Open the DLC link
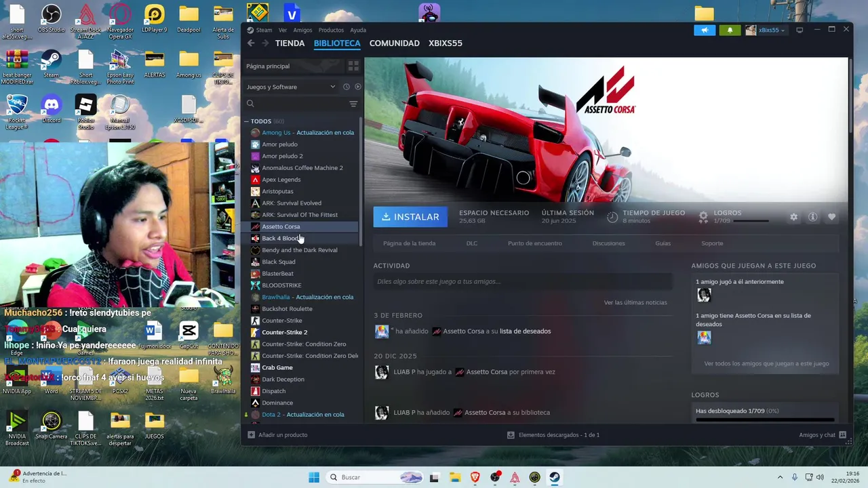 click(472, 243)
